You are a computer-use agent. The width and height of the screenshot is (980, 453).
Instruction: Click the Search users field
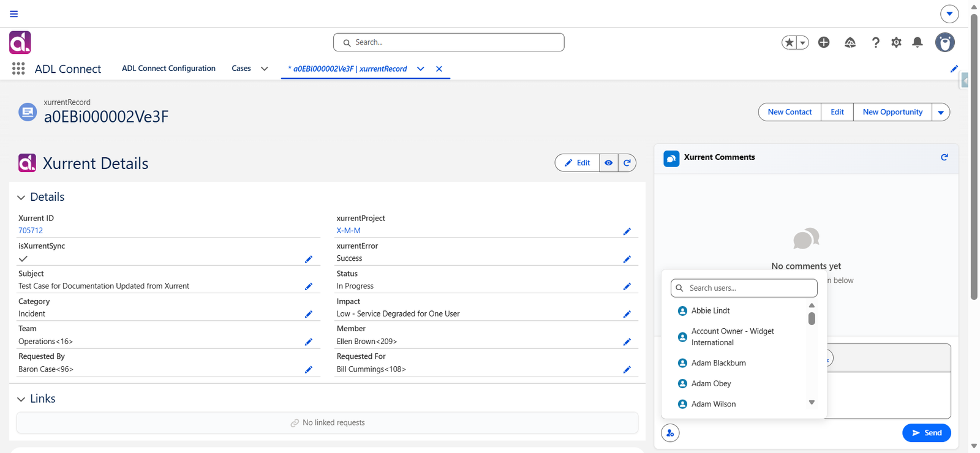(744, 288)
